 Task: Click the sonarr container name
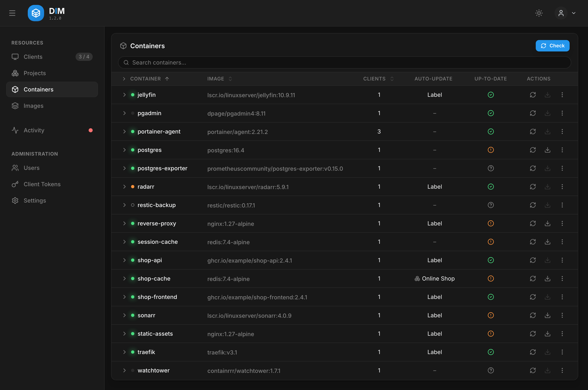146,315
